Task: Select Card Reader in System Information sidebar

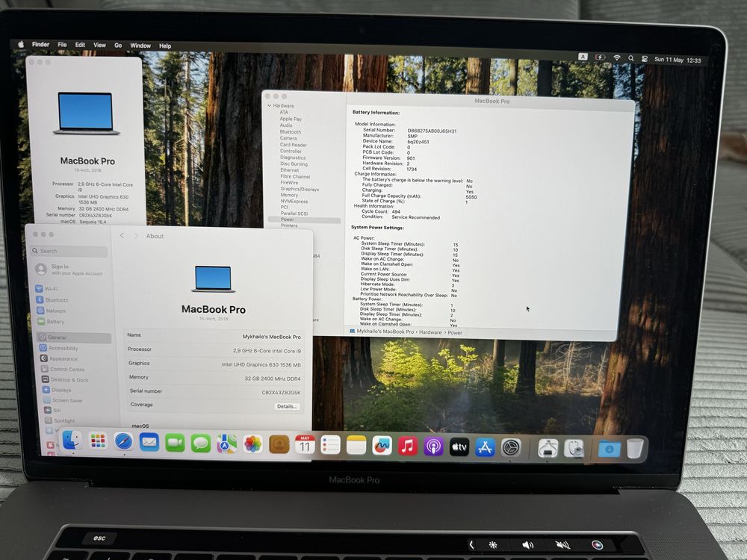Action: coord(294,145)
